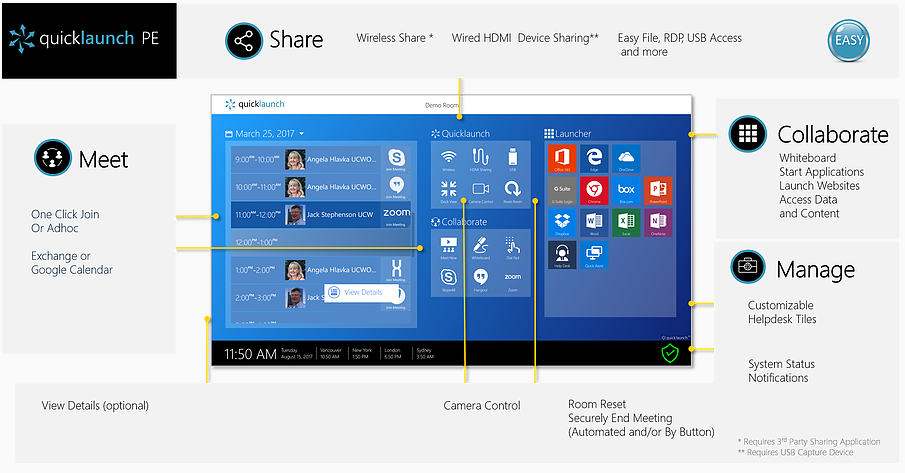Screen dimensions: 905x473
Task: Click the green system status shield
Action: pyautogui.click(x=670, y=353)
